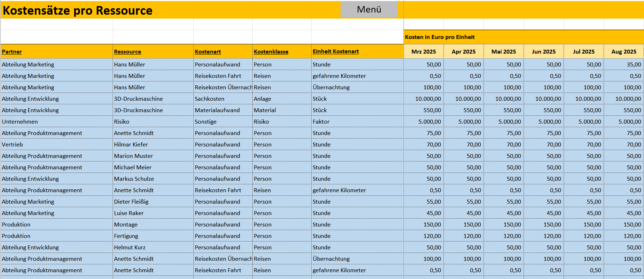Select partner cell in Marion Muster row
Screen dimensions: 644x279
point(56,156)
